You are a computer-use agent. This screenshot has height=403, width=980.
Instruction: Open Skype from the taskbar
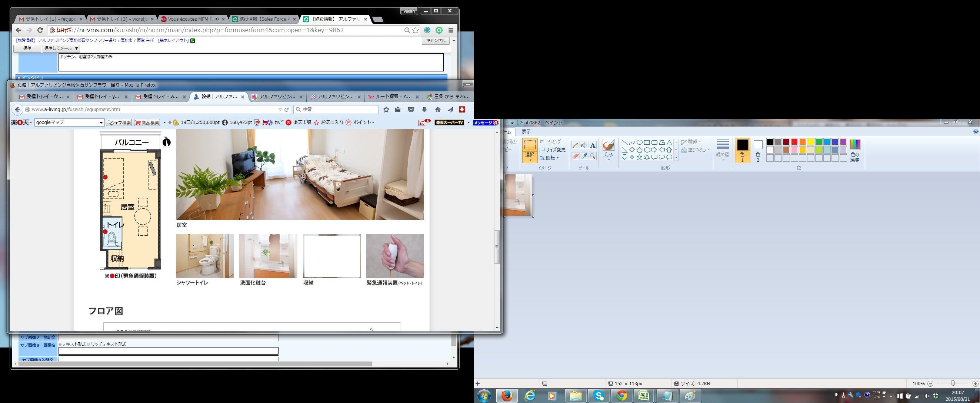[x=599, y=396]
